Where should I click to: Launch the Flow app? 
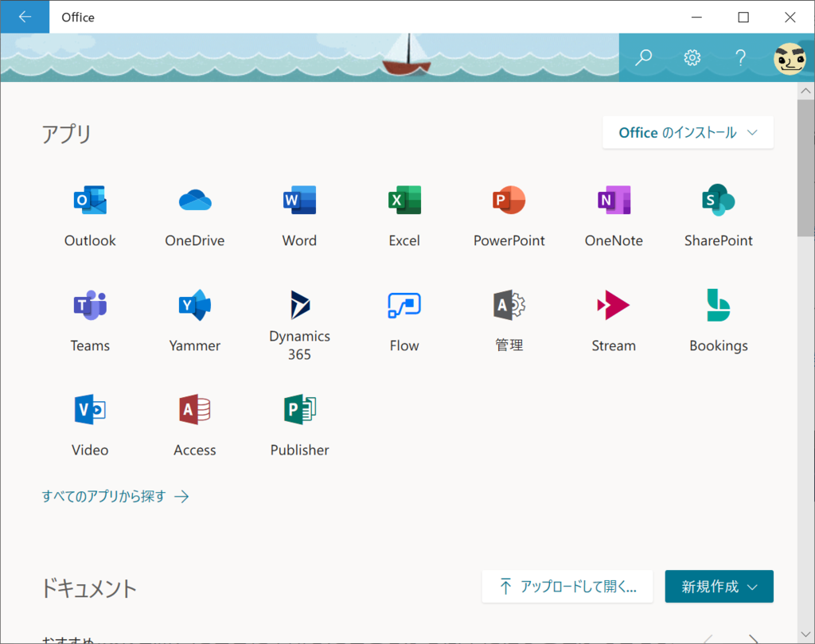point(404,322)
